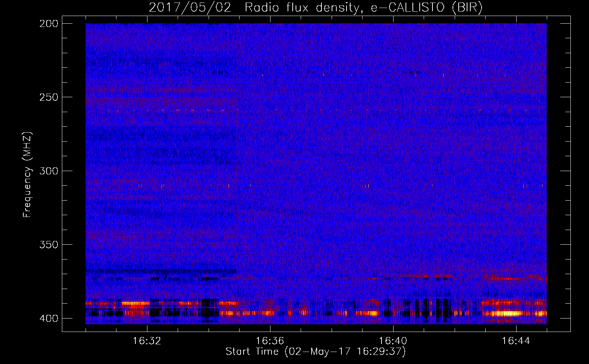
Task: Select the 400 frequency tick label
Action: click(49, 318)
